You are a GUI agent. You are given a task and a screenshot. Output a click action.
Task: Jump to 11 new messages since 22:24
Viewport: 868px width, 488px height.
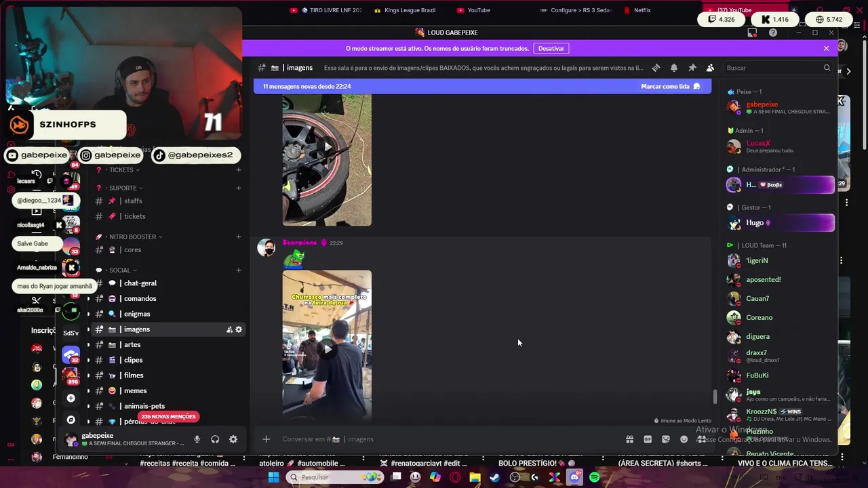[307, 87]
